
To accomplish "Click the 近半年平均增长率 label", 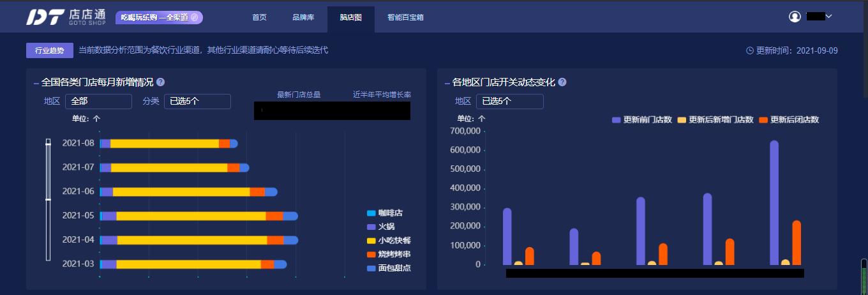I will (382, 95).
